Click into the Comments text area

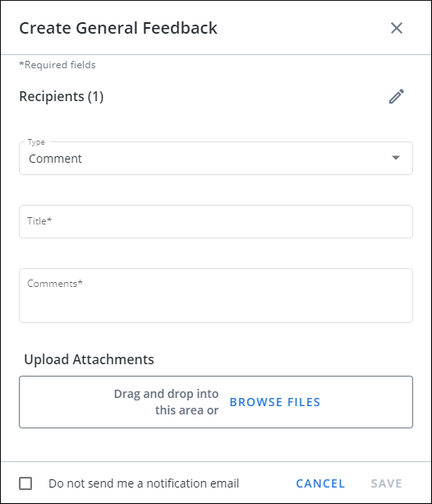click(216, 295)
